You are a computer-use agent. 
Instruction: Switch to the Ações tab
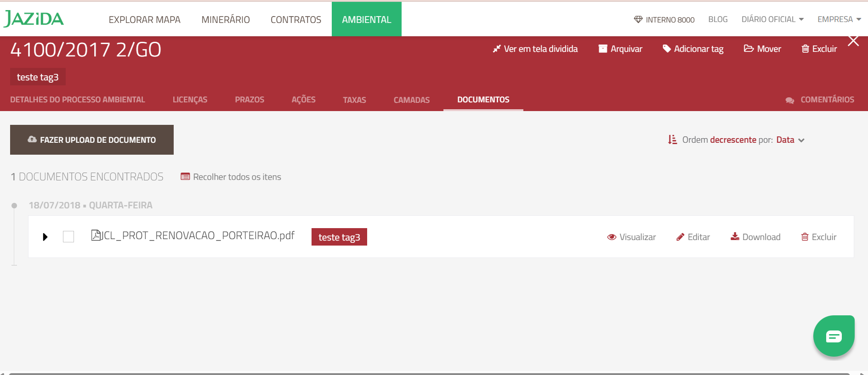304,100
